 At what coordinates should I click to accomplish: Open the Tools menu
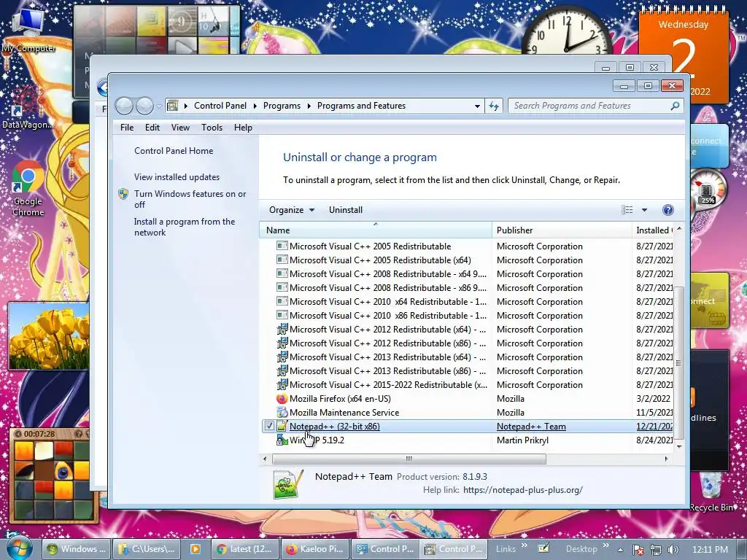click(212, 128)
